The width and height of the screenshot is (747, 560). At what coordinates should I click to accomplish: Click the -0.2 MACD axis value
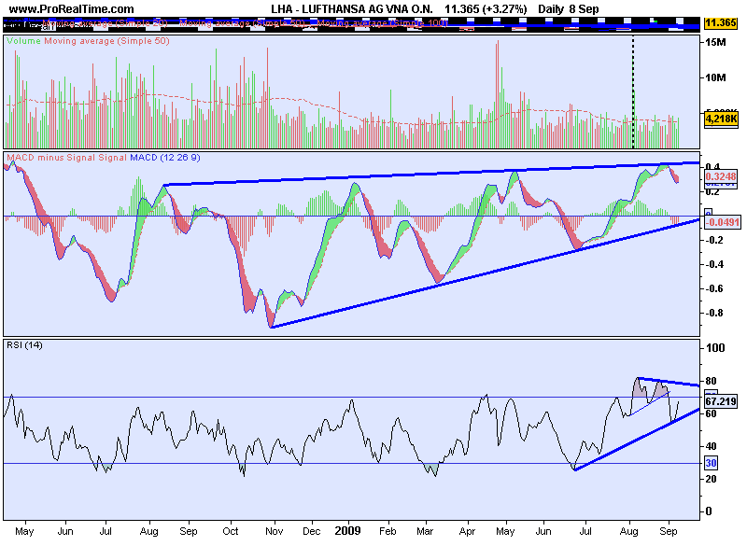(714, 240)
